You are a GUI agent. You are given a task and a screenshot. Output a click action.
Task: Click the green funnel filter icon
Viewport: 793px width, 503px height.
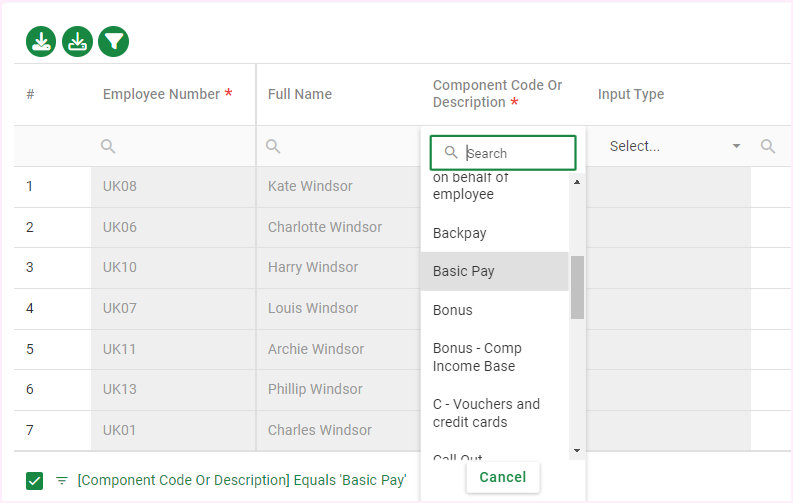tap(114, 41)
